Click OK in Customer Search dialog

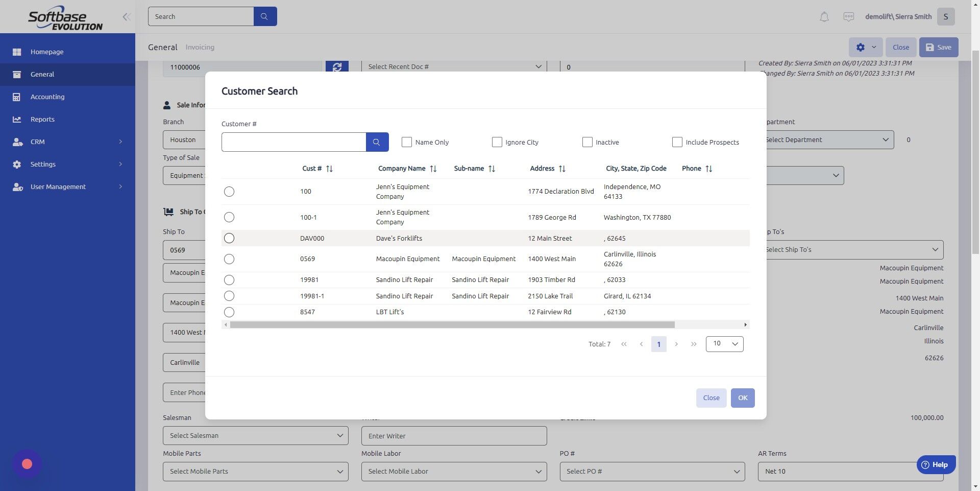point(743,398)
